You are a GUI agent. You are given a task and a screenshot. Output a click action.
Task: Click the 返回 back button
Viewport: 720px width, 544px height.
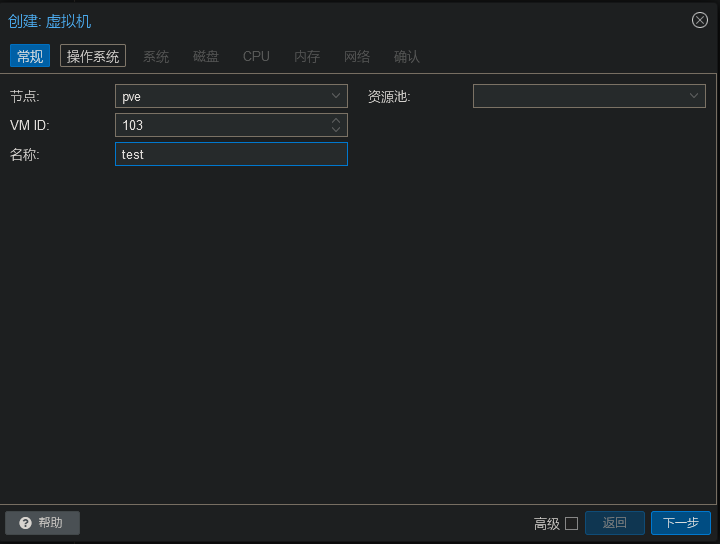pos(615,523)
